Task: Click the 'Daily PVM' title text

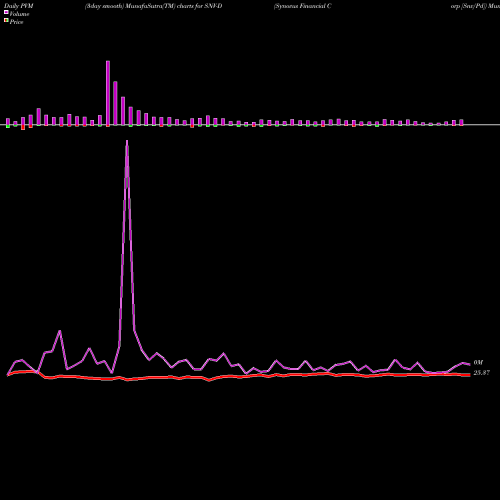Action: click(x=19, y=6)
